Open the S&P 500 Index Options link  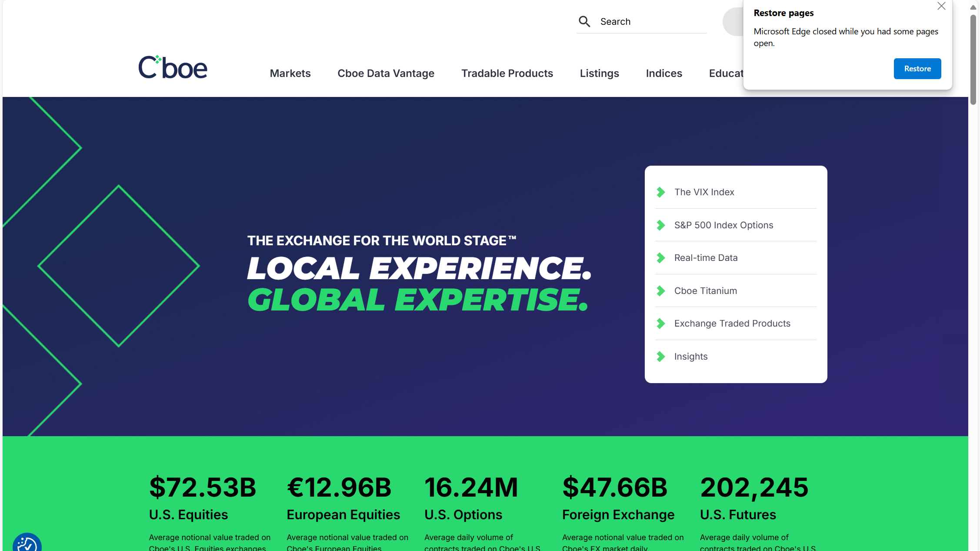(x=723, y=225)
